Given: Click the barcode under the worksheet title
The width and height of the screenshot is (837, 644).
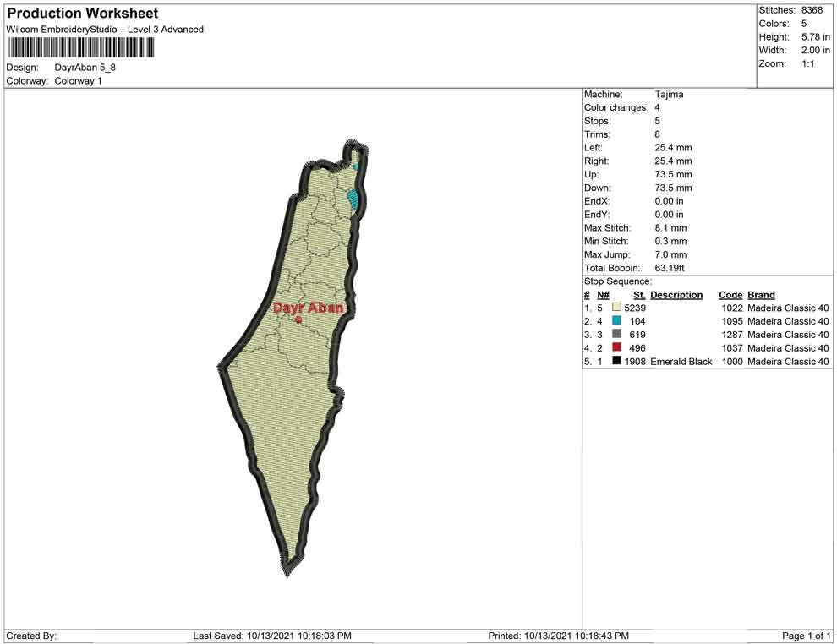Looking at the screenshot, I should [x=81, y=48].
